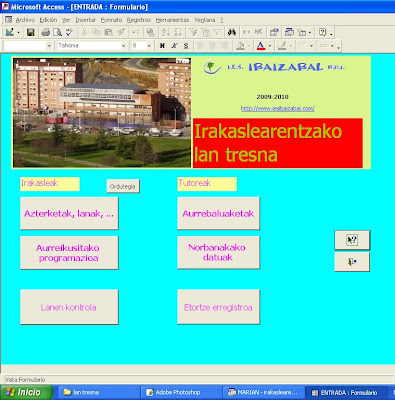Image resolution: width=395 pixels, height=400 pixels.
Task: Click the Properties icon
Action: pos(274,32)
